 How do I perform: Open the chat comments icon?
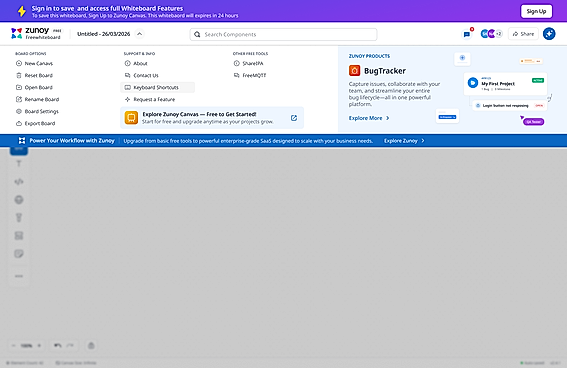[x=467, y=34]
